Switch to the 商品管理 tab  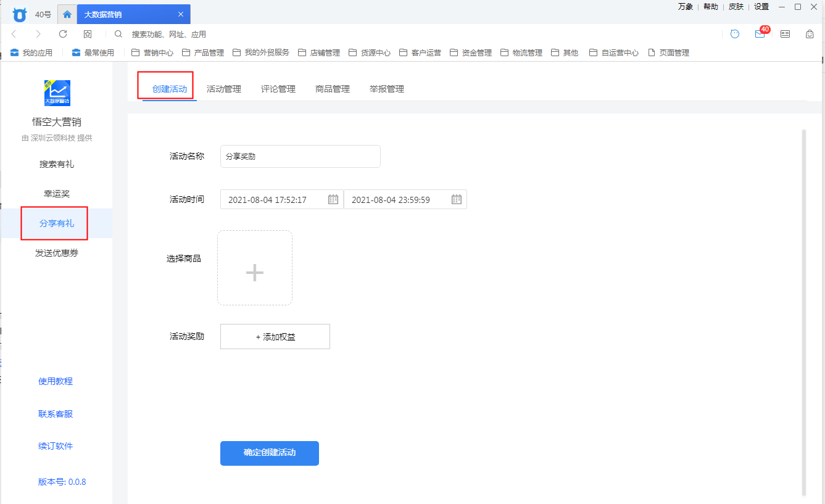pos(333,89)
